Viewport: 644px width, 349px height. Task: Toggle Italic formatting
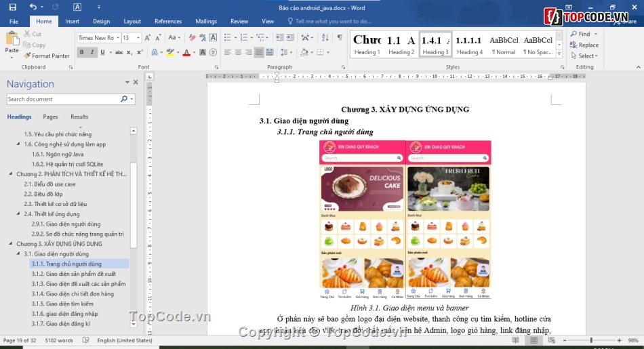pos(92,52)
